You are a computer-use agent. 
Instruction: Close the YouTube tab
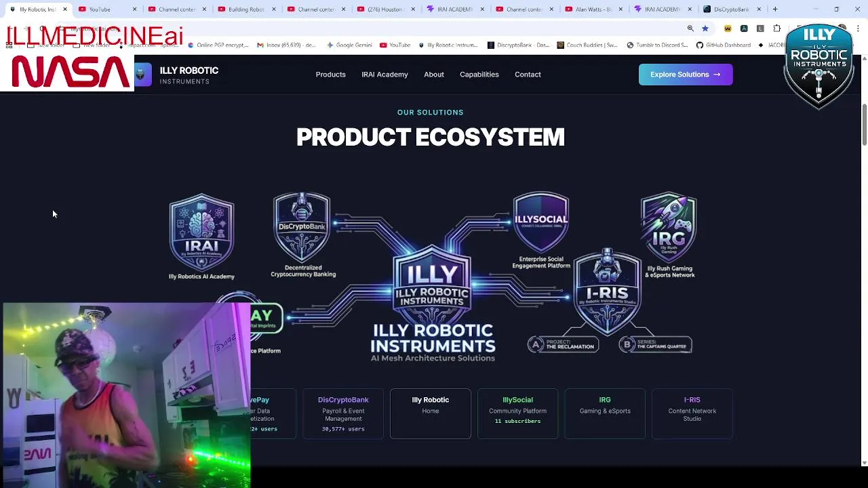coord(134,9)
